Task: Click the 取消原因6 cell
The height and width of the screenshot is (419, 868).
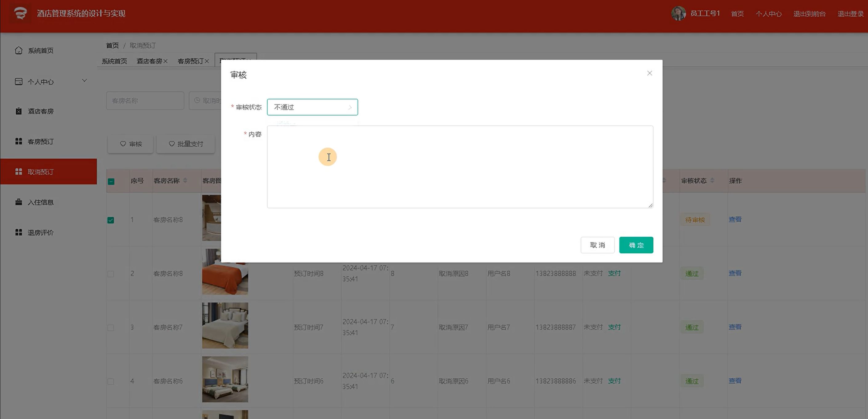Action: [453, 381]
